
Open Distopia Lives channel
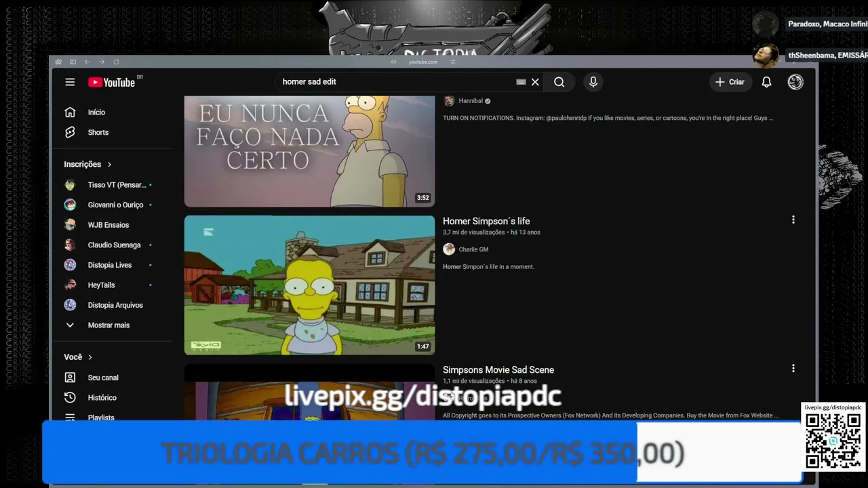(x=111, y=265)
